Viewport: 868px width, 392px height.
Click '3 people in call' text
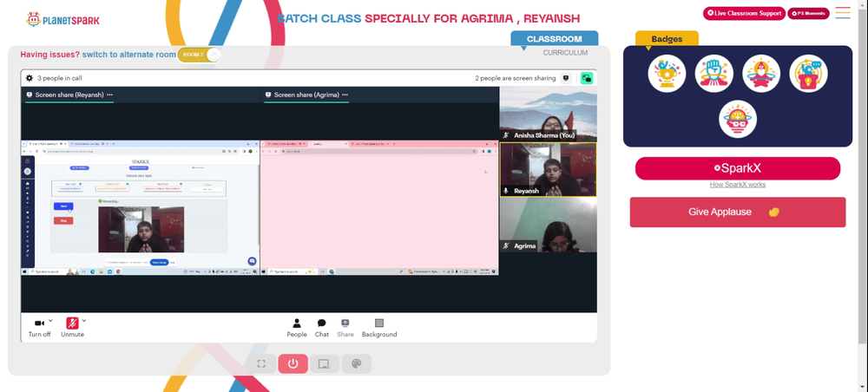pos(60,79)
